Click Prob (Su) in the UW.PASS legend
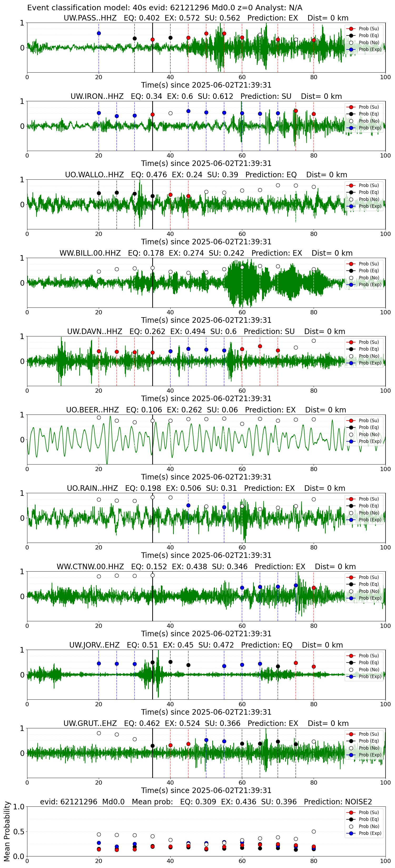This screenshot has height=868, width=395. coord(369,29)
